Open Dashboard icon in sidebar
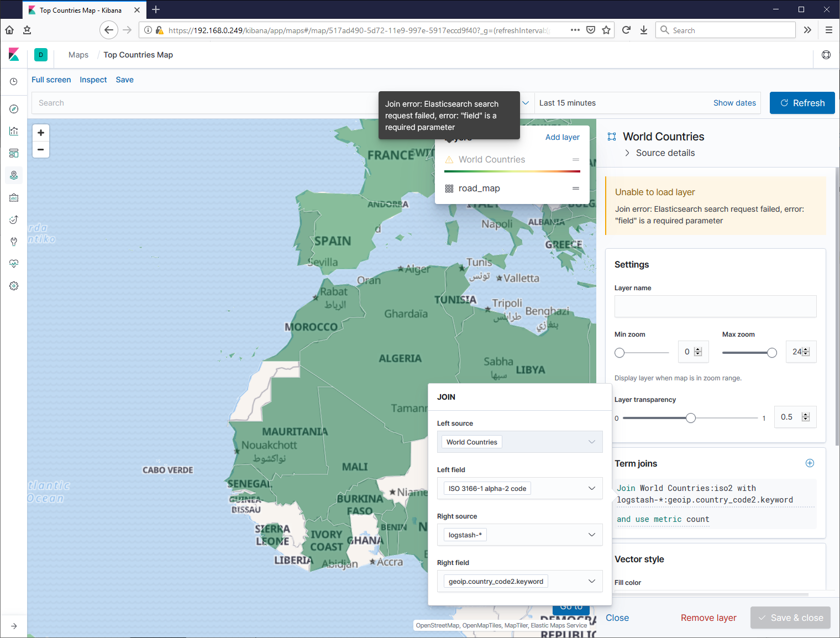 click(14, 153)
